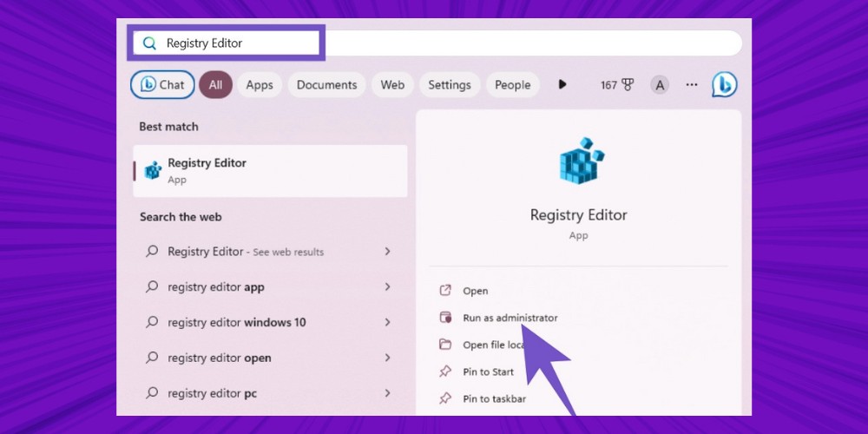Switch to the Documents filter tab
The image size is (868, 434).
326,85
